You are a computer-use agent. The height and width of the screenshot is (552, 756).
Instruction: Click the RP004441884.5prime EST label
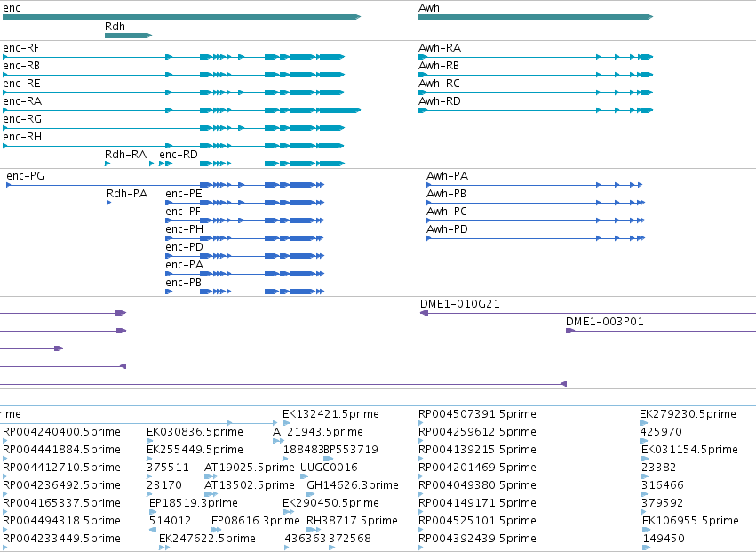(61, 450)
